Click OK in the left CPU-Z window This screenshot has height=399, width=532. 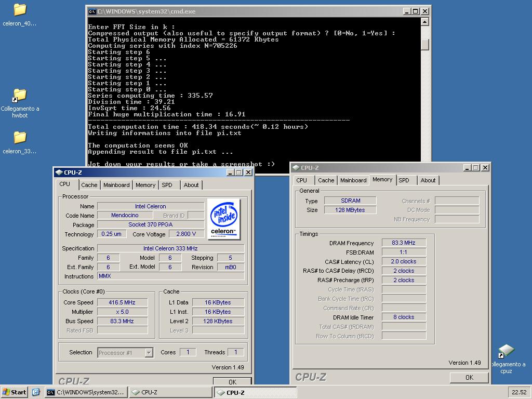click(x=232, y=381)
